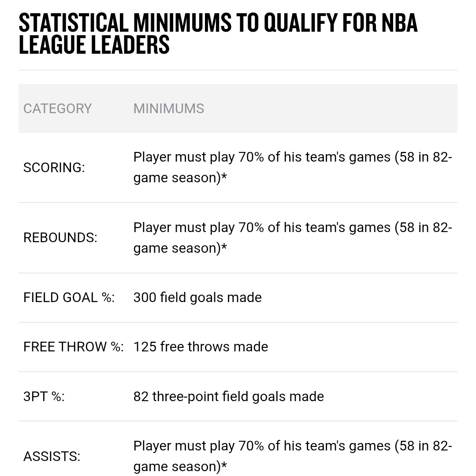Click the asterisk after rebounds' game season
The image size is (476, 476).
point(224,247)
